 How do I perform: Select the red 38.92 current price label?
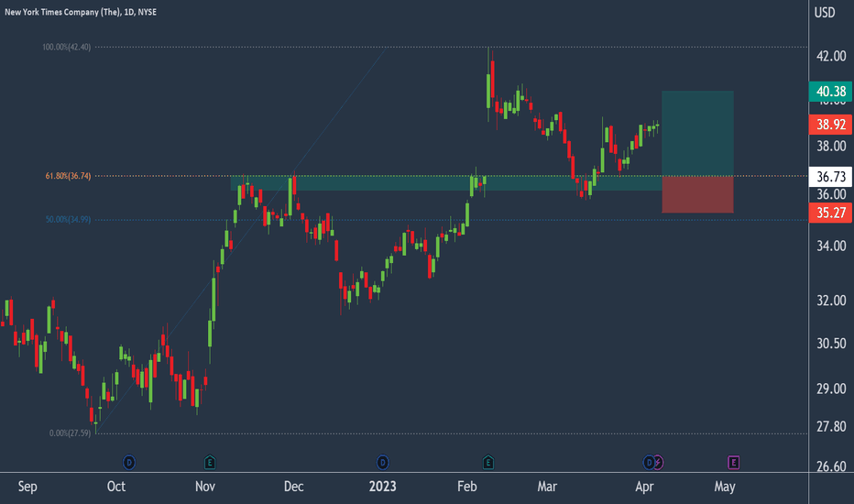click(x=830, y=125)
